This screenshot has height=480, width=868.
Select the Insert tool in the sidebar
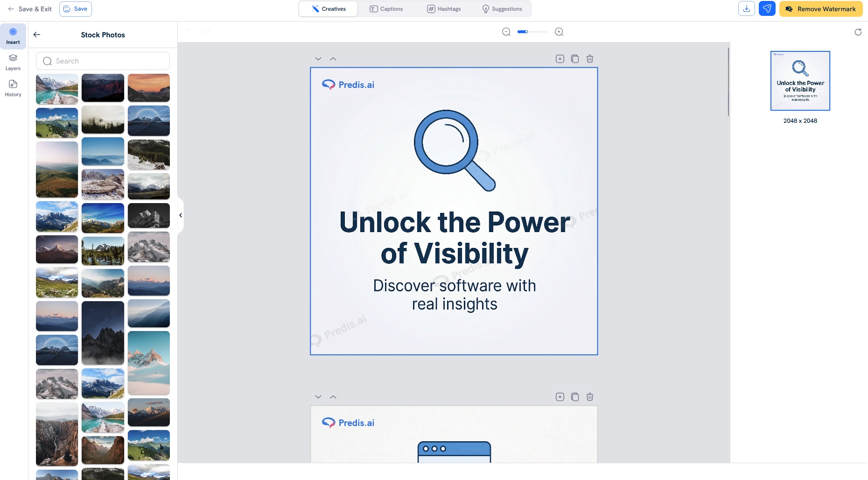click(13, 35)
